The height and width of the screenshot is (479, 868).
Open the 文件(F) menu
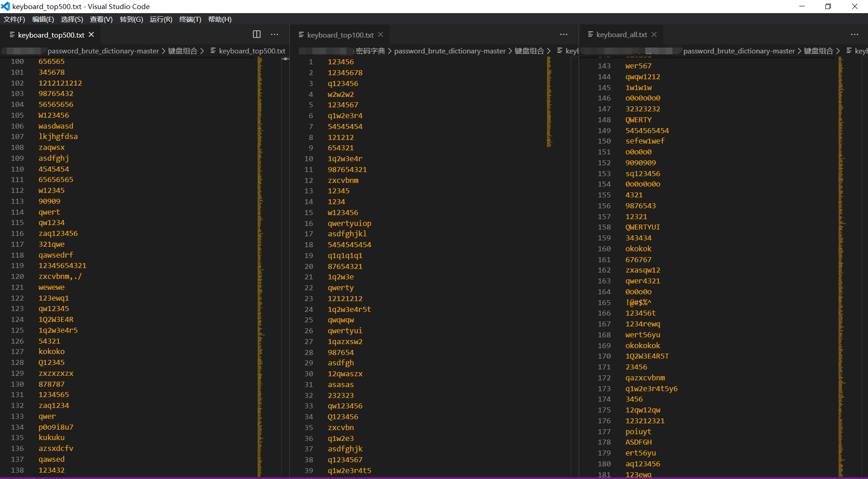tap(14, 19)
